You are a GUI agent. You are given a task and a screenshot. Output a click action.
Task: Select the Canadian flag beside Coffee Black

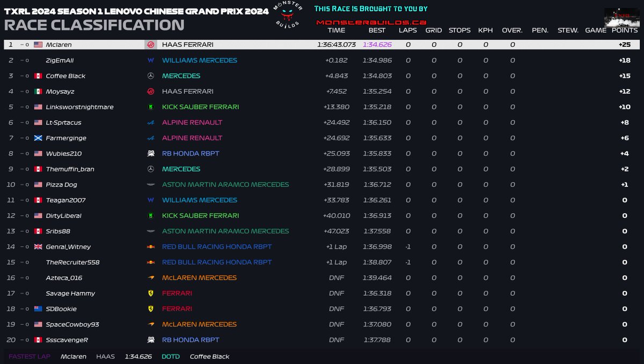coord(38,76)
